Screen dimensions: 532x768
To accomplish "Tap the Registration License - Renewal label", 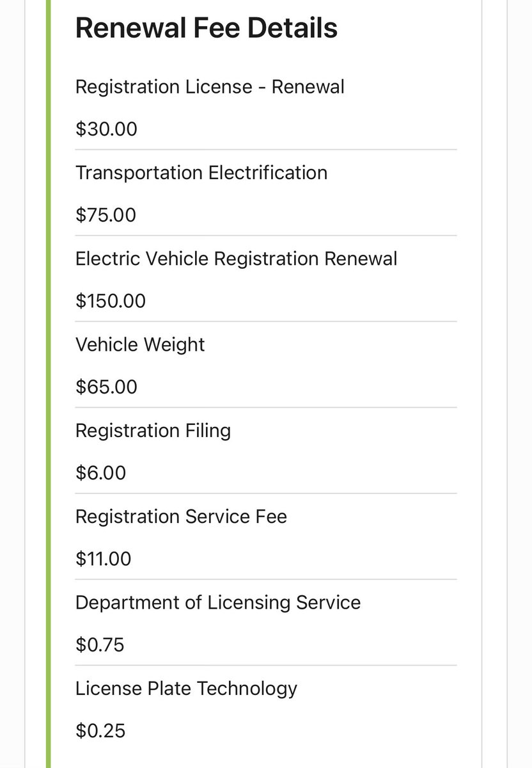I will click(210, 86).
